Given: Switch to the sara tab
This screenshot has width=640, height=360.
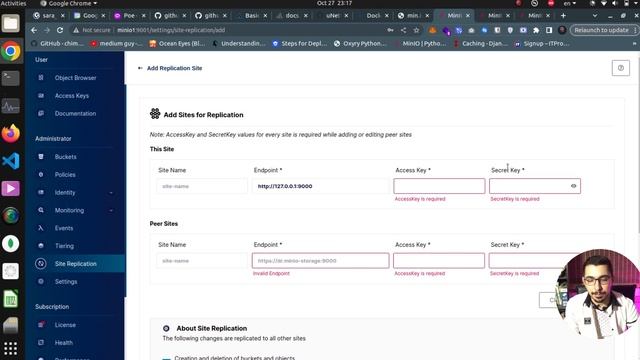Looking at the screenshot, I should click(49, 16).
